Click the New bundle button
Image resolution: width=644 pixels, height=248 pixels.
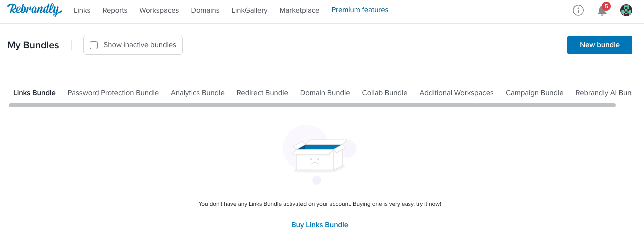(600, 45)
